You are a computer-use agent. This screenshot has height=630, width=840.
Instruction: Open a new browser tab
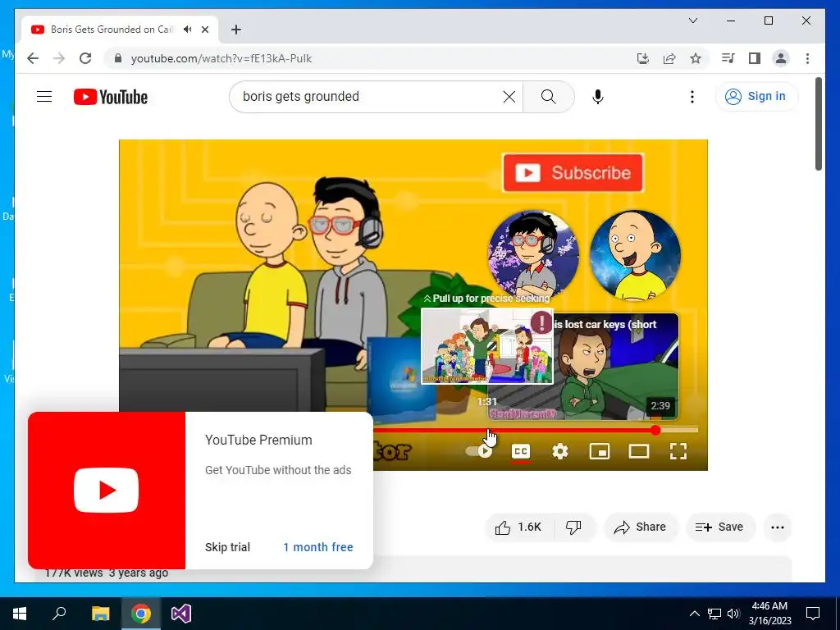236,30
